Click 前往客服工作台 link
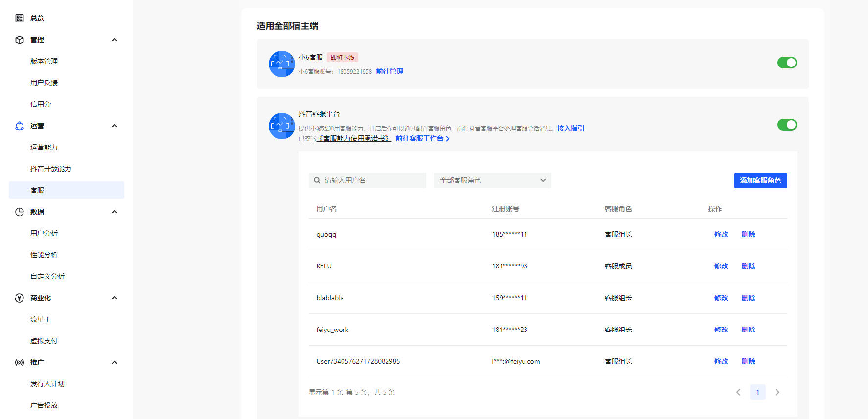 pyautogui.click(x=422, y=138)
